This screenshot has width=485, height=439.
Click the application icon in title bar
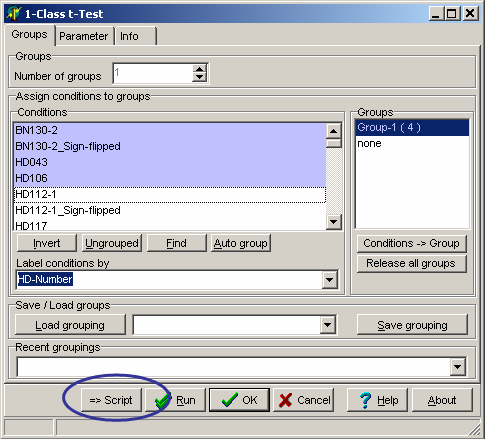[x=14, y=13]
